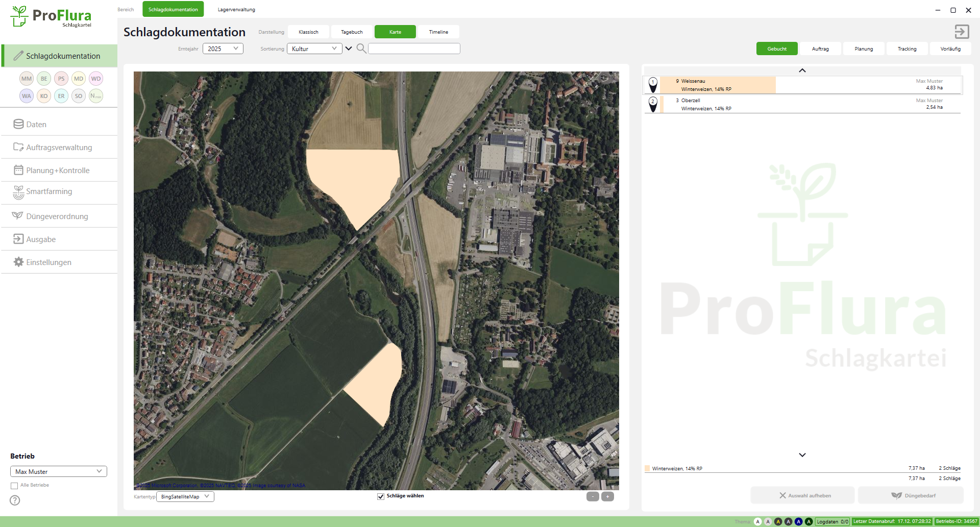Open help via question mark icon

tap(15, 500)
